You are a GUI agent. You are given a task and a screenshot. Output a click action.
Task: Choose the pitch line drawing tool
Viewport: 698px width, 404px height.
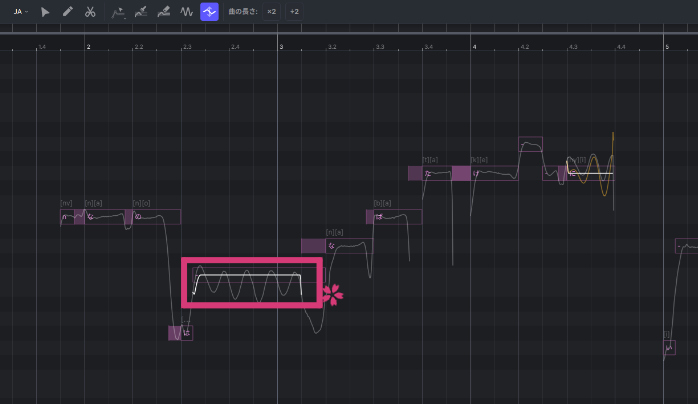click(119, 12)
